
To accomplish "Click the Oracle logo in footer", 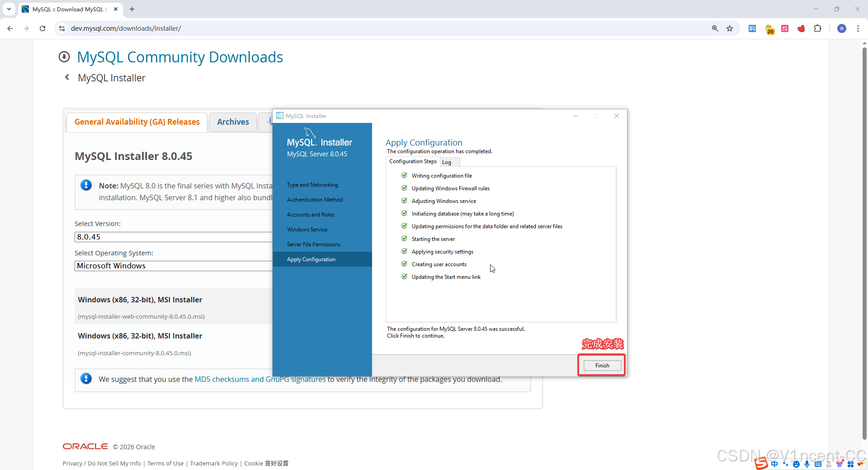I will click(x=85, y=446).
